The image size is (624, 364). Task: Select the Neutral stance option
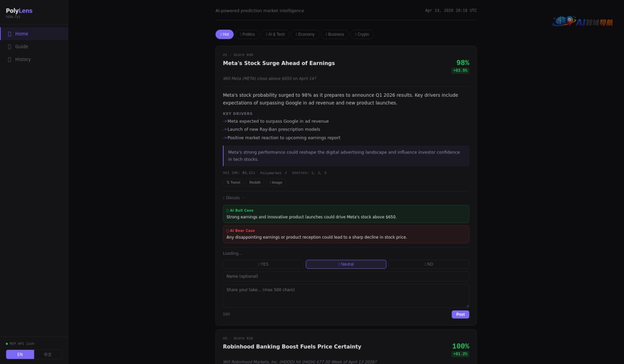pos(346,264)
